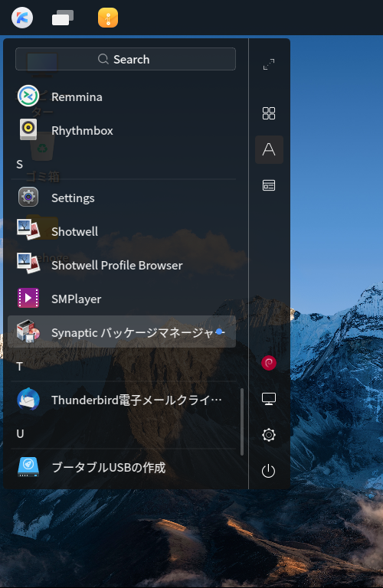Click the multitasking view icon in panel
Viewport: 383px width, 588px height.
coord(63,18)
